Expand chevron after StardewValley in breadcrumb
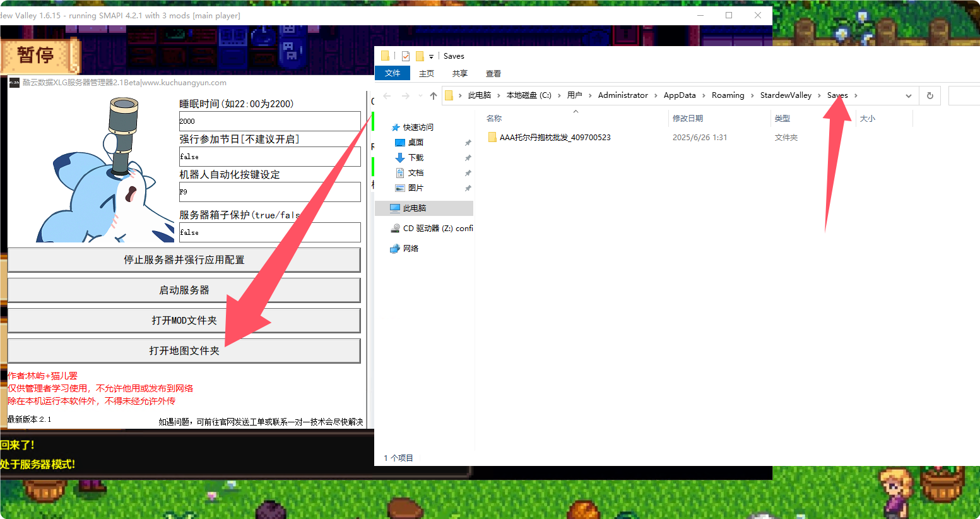The height and width of the screenshot is (519, 980). coord(819,95)
